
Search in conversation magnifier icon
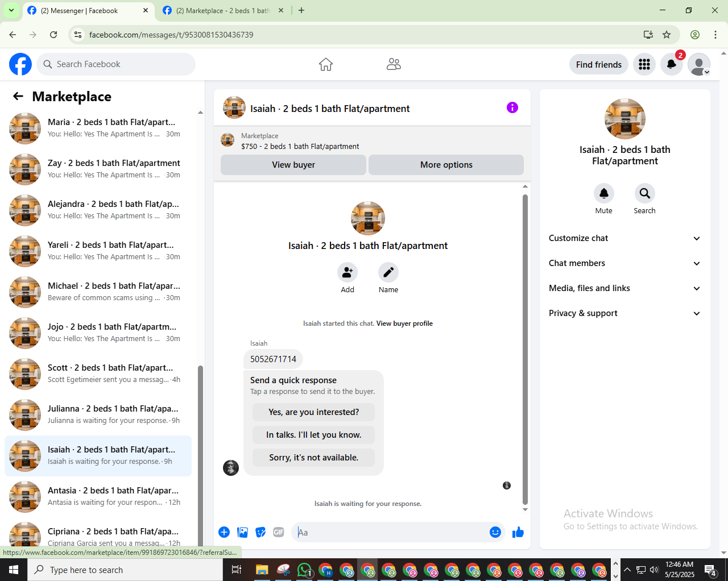tap(645, 193)
